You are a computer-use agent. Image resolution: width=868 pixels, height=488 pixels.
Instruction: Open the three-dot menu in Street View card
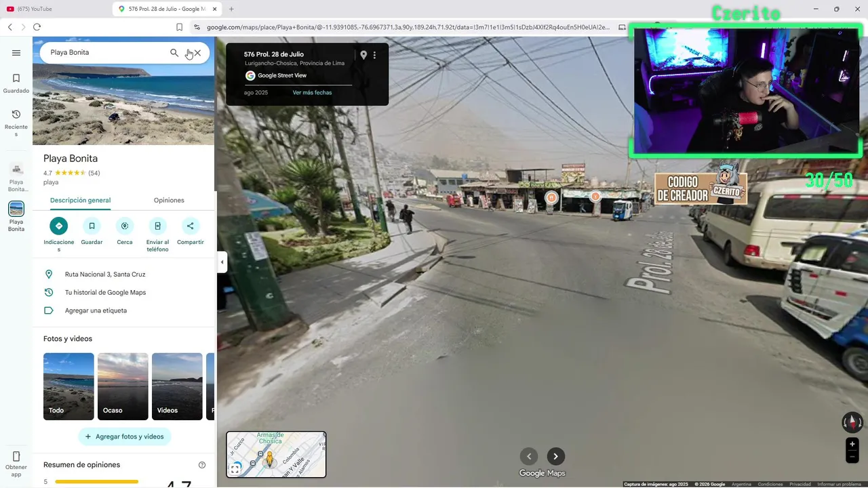(x=374, y=55)
